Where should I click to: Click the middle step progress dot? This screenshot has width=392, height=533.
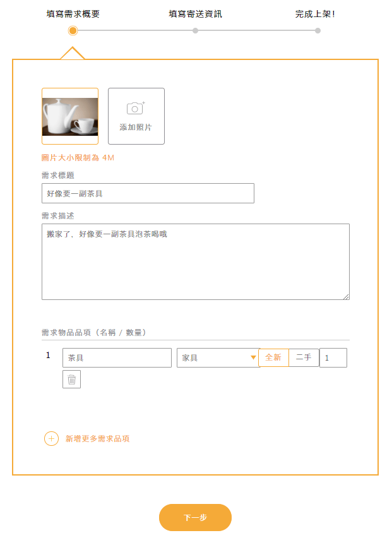click(195, 30)
